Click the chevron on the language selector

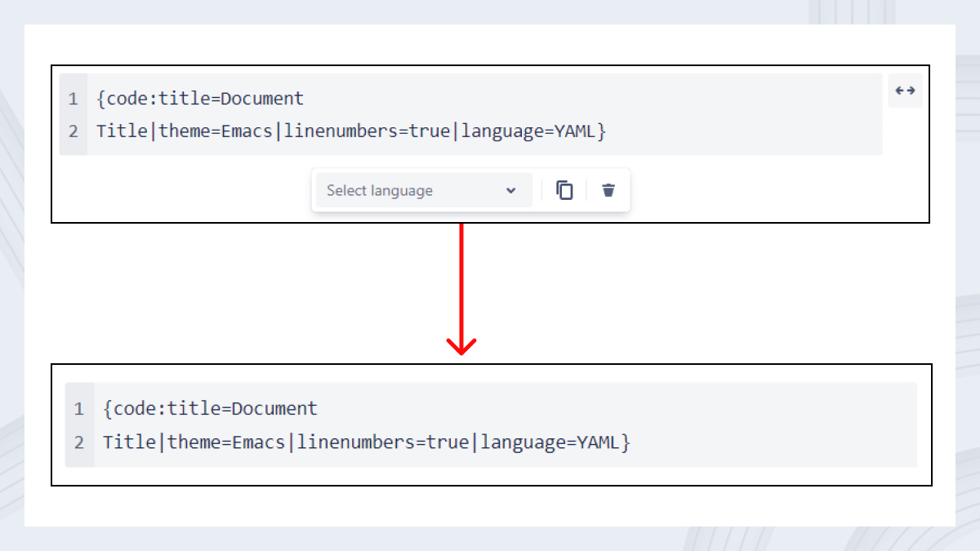pos(513,189)
